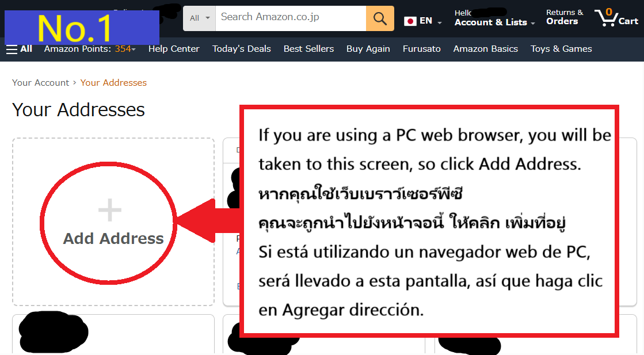Image resolution: width=644 pixels, height=355 pixels.
Task: Open the Help Center
Action: coord(174,49)
